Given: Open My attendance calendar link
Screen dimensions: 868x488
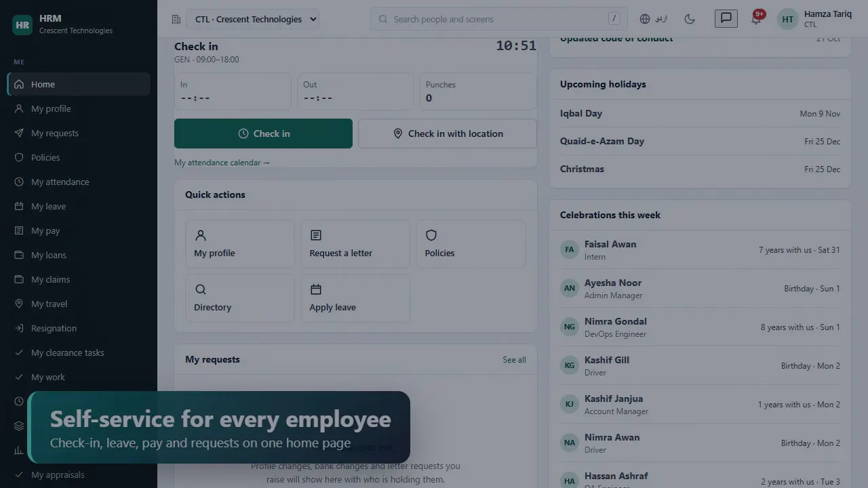Looking at the screenshot, I should point(222,163).
